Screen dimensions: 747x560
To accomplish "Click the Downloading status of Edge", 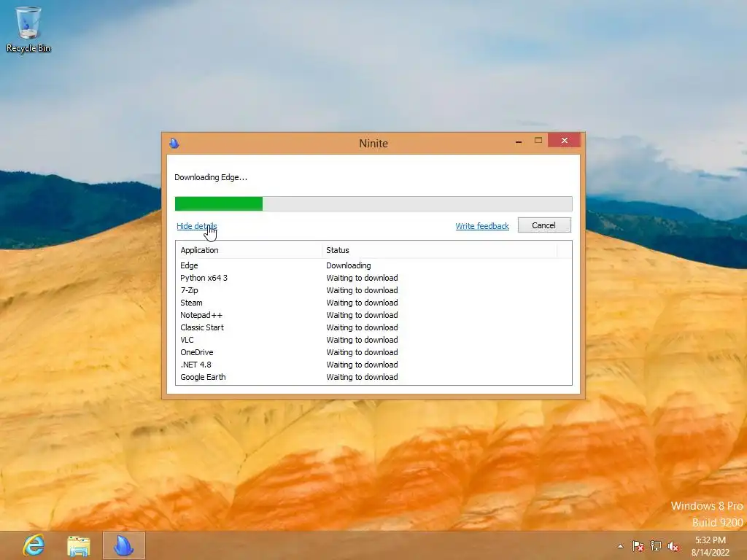I will coord(349,265).
